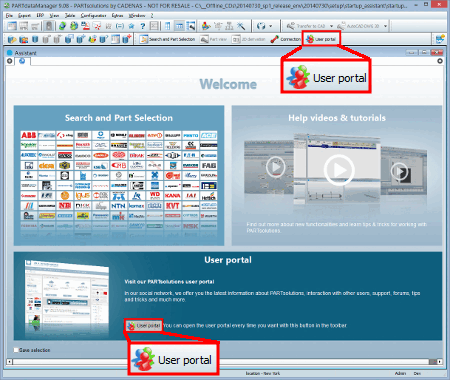The height and width of the screenshot is (380, 450).
Task: Click the hierarchy structure toolbar icon
Action: (229, 26)
